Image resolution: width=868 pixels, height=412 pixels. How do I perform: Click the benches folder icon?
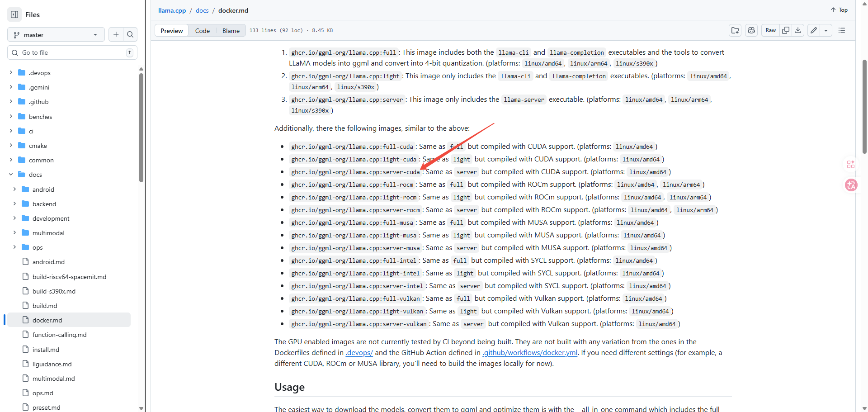(22, 116)
